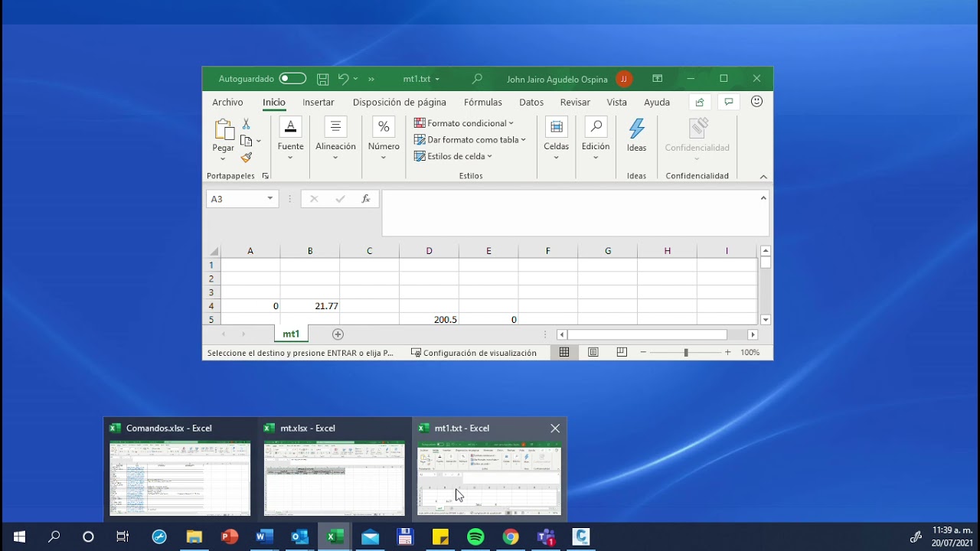Image resolution: width=980 pixels, height=551 pixels.
Task: Open the Undo history dropdown arrow
Action: (356, 79)
